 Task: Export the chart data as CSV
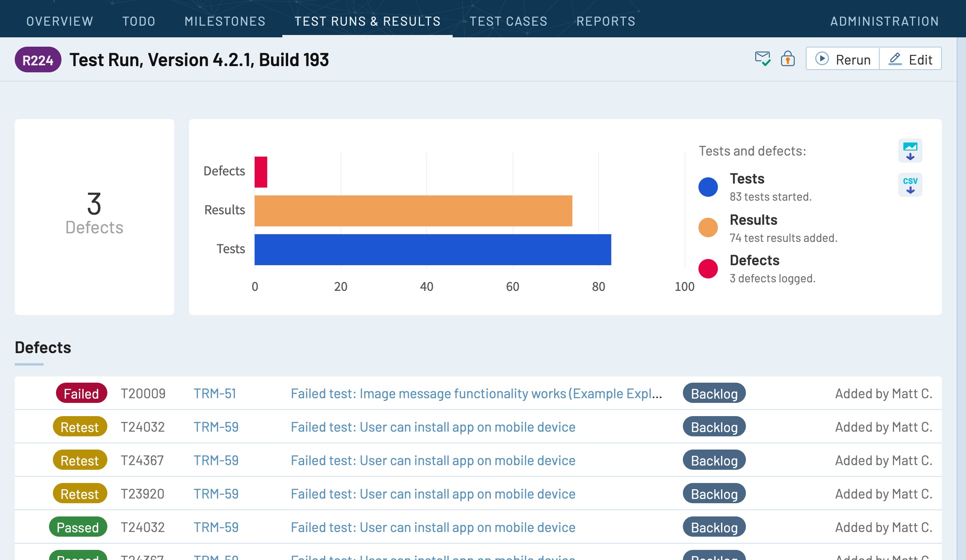(910, 184)
